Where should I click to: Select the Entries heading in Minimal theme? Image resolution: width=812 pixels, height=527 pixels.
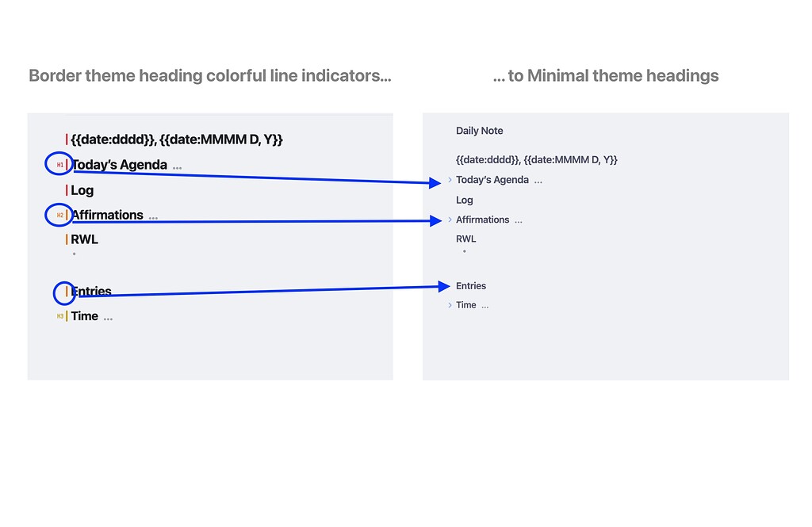470,285
